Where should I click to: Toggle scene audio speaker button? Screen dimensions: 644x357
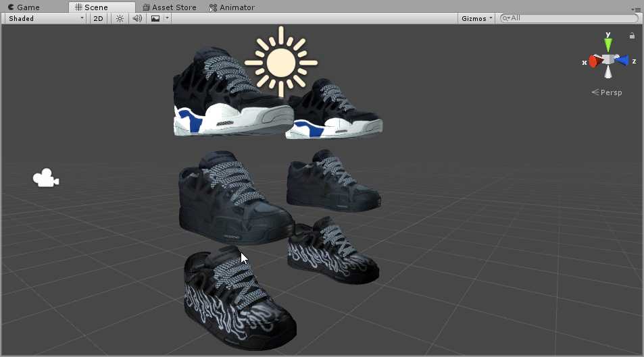[x=137, y=18]
